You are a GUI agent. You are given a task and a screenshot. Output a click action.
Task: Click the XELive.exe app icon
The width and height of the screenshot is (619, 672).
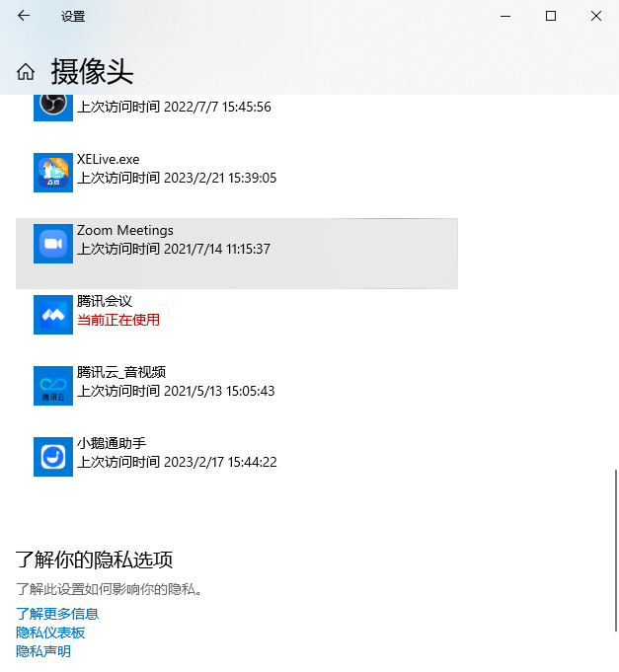[53, 173]
